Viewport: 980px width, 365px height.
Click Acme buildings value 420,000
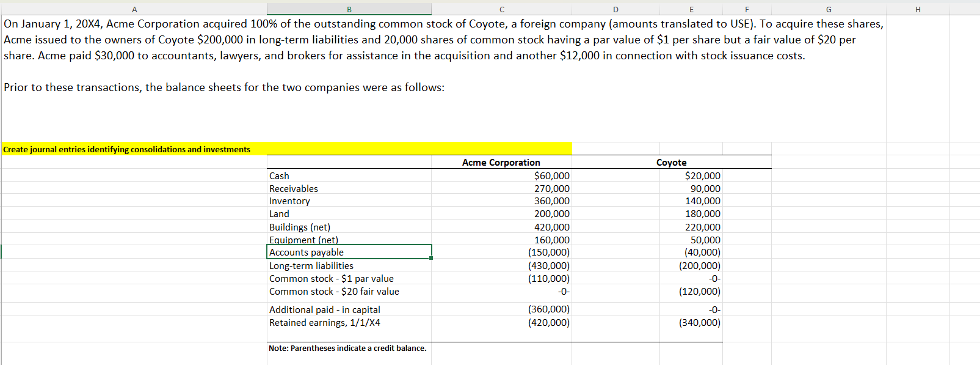502,227
